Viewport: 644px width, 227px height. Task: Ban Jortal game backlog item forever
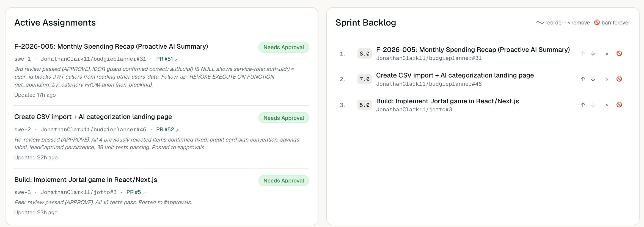tap(619, 105)
